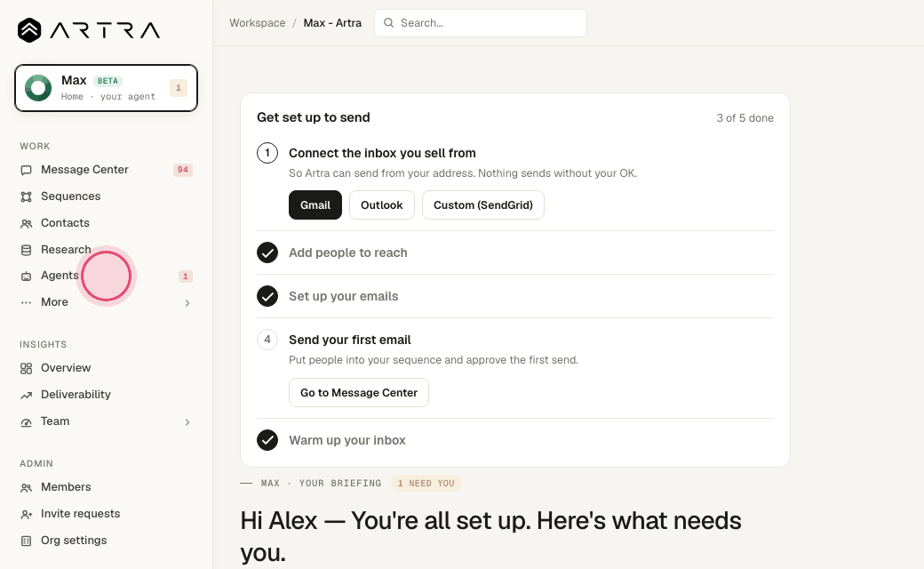
Task: Click the 'Warm up your inbox' step title
Action: (347, 440)
